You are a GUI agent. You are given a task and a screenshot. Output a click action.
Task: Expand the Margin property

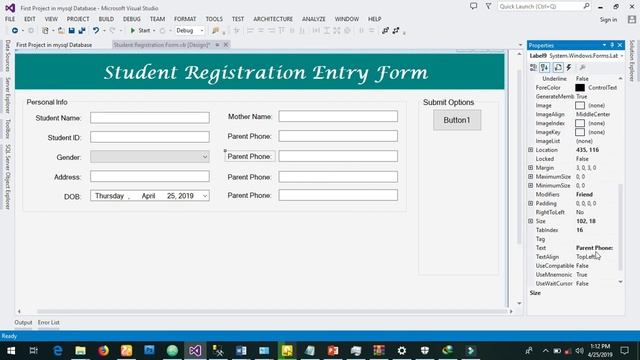pyautogui.click(x=531, y=168)
